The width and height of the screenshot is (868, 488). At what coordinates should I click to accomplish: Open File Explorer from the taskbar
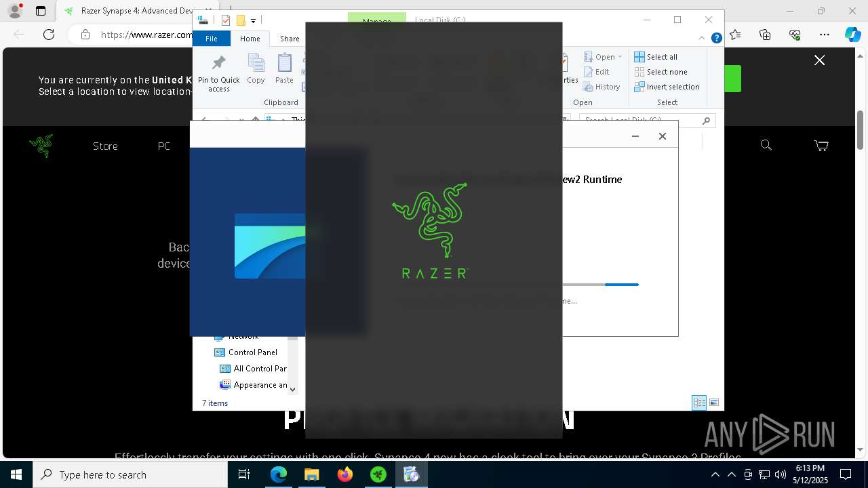coord(311,474)
